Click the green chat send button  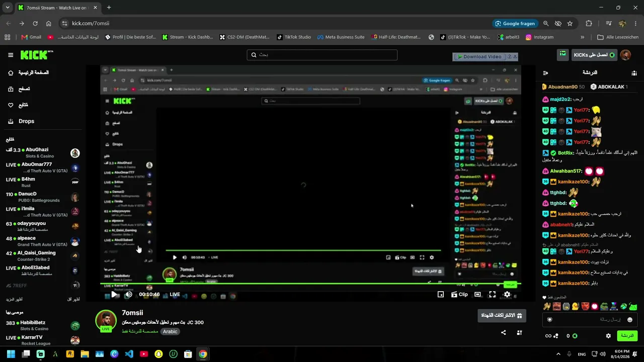pos(627,335)
